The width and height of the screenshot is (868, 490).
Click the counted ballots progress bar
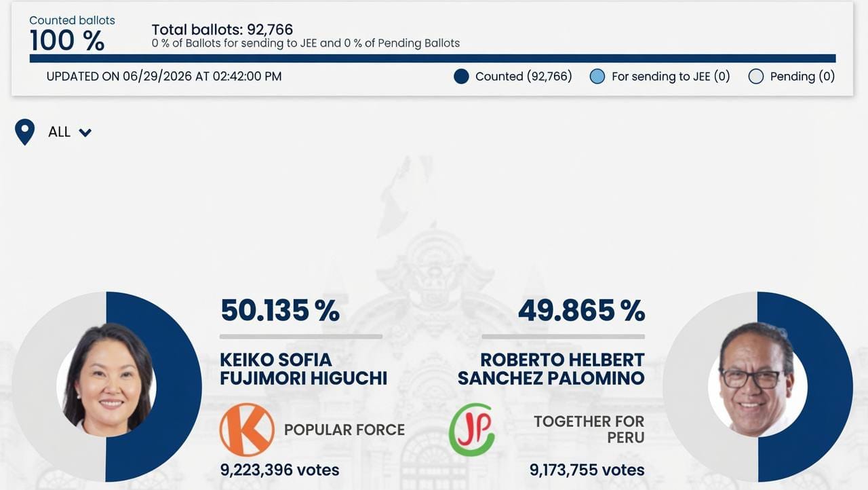click(433, 58)
